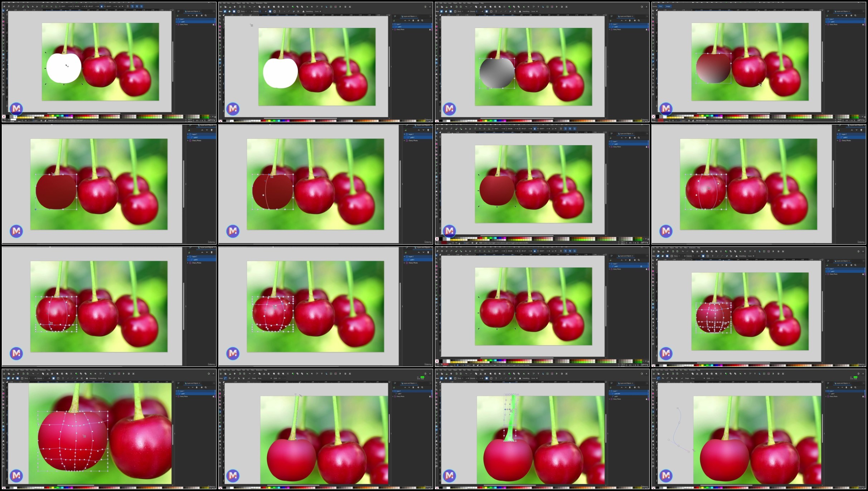Open px units dropdown in white-cherry rotate-handles frame
This screenshot has height=491, width=868.
[x=121, y=6]
